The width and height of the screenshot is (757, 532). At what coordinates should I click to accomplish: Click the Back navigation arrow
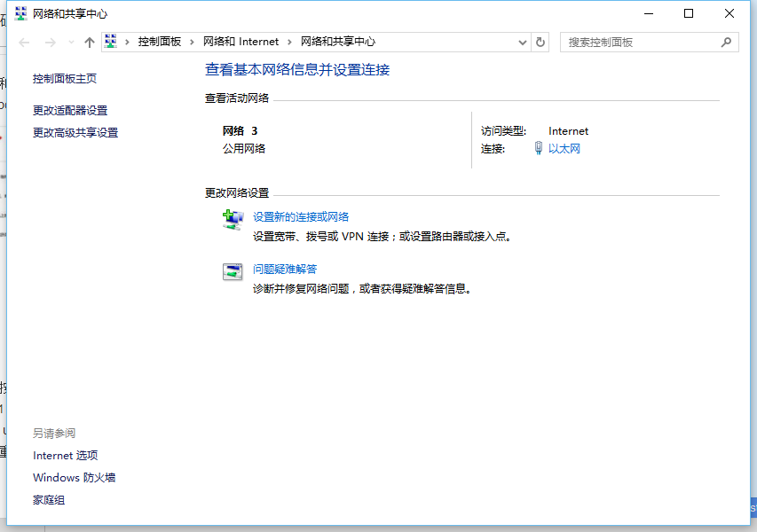point(24,43)
